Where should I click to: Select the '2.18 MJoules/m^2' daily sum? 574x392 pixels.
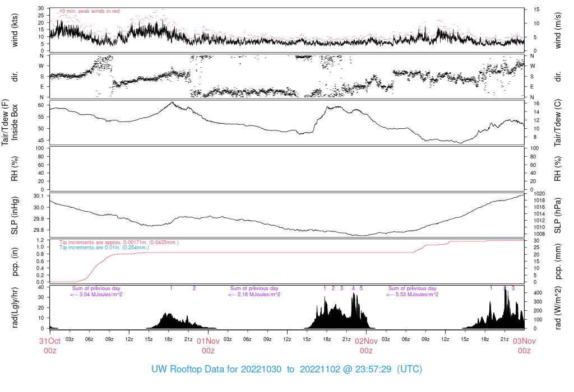(259, 295)
